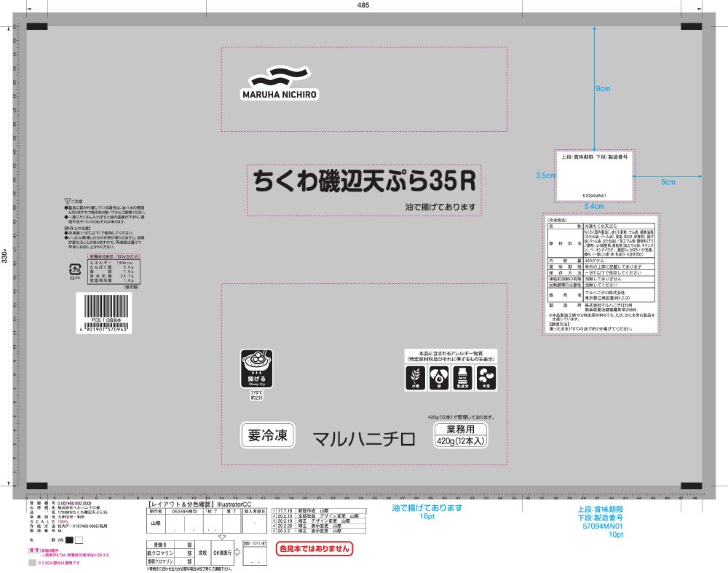
Task: Click the 330 height dimension on left
Action: tap(4, 256)
